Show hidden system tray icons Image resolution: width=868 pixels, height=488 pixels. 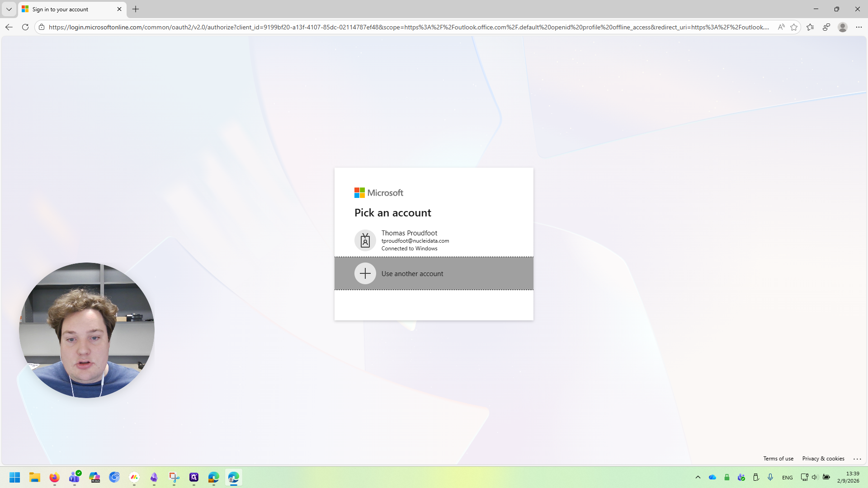click(x=698, y=477)
